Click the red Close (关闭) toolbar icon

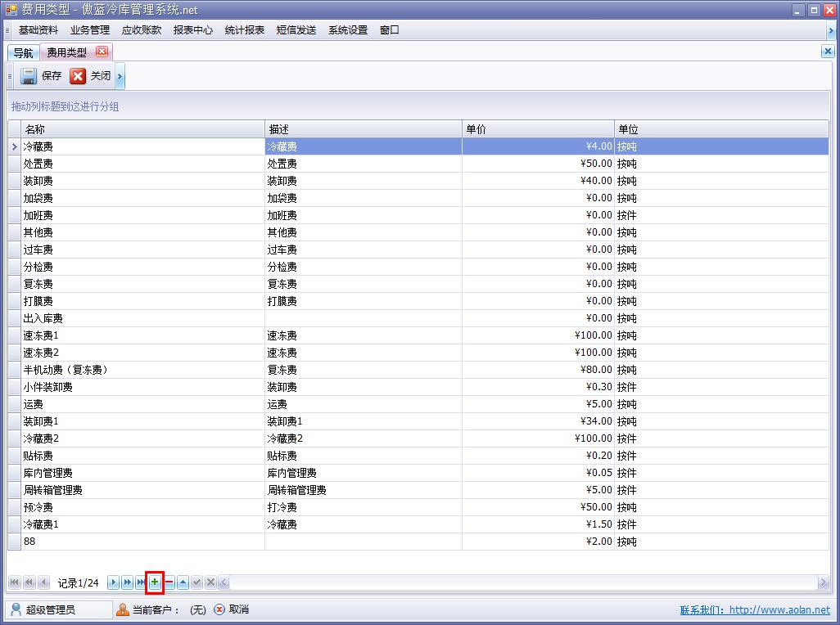pos(78,76)
